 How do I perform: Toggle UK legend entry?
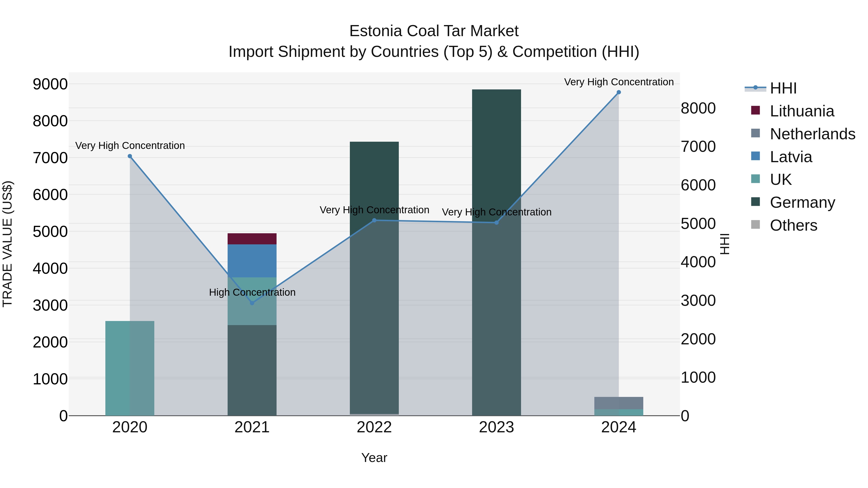pyautogui.click(x=771, y=179)
